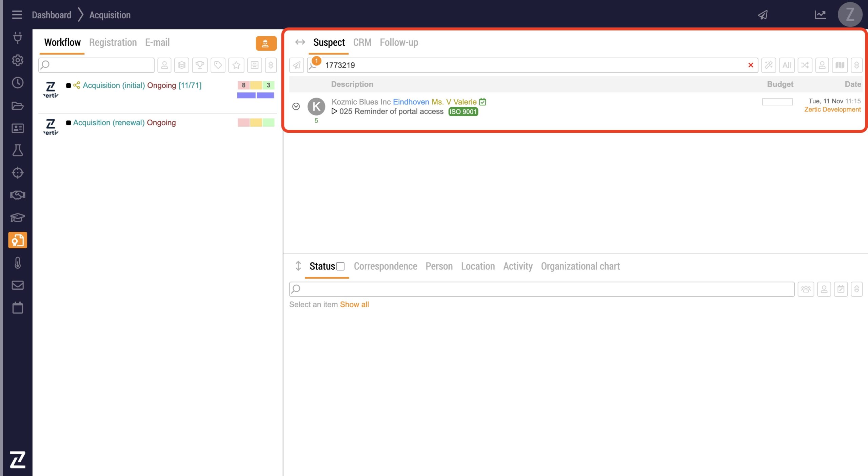Click the Show all link
Viewport: 868px width, 476px height.
[x=354, y=305]
